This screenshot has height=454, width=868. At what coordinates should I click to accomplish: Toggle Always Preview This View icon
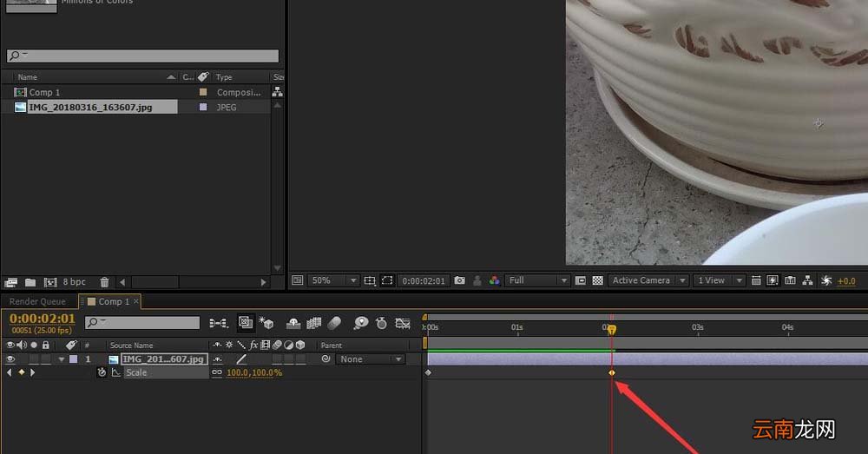tap(297, 280)
